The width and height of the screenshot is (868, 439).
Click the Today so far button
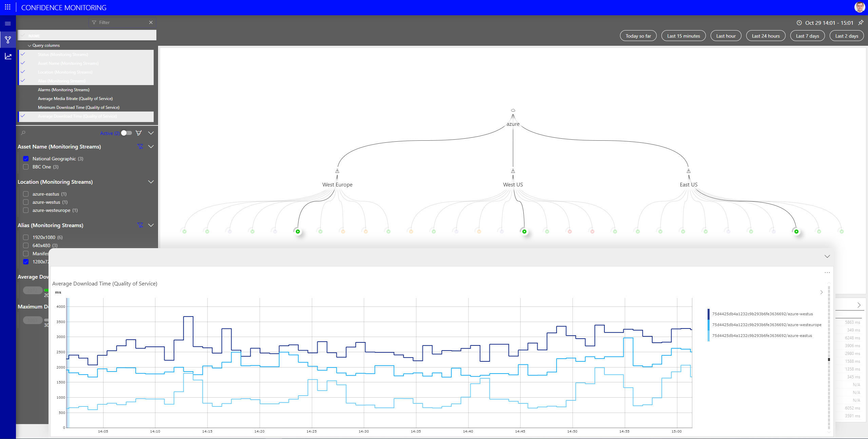(x=638, y=36)
